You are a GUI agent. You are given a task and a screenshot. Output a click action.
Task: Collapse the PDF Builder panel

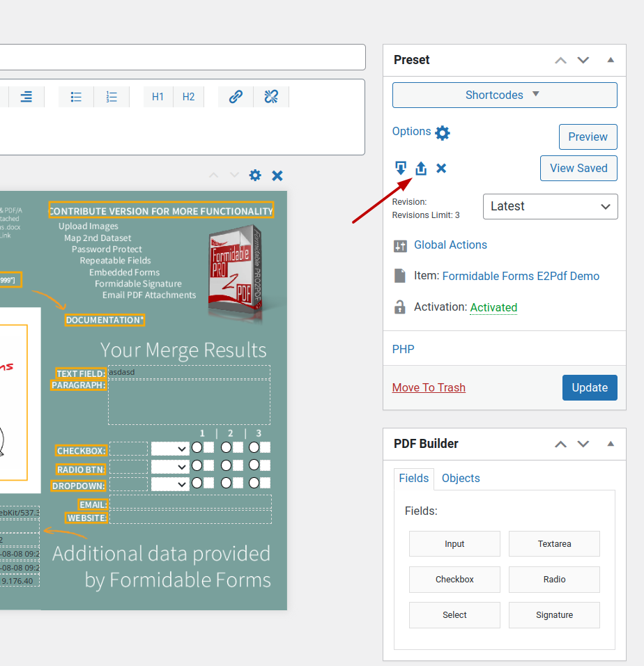[611, 444]
